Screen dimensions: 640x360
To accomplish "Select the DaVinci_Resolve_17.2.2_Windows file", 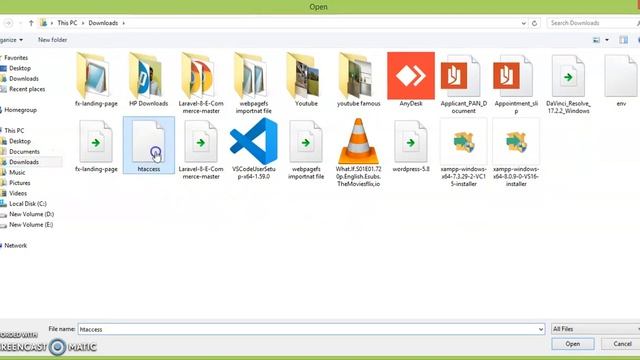I will (x=568, y=83).
